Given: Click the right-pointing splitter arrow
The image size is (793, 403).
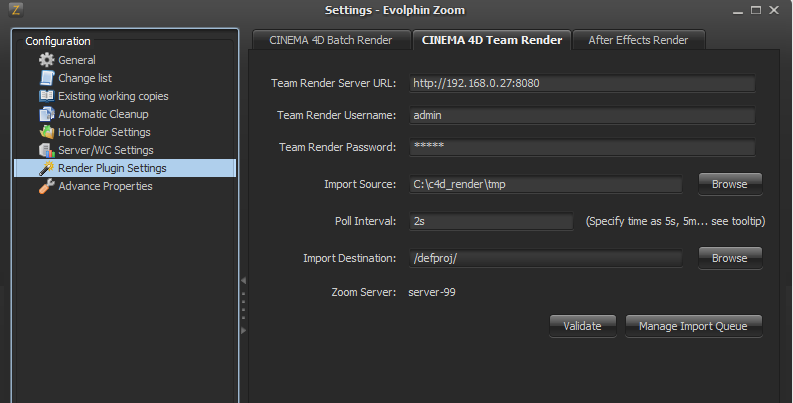Looking at the screenshot, I should [x=244, y=330].
